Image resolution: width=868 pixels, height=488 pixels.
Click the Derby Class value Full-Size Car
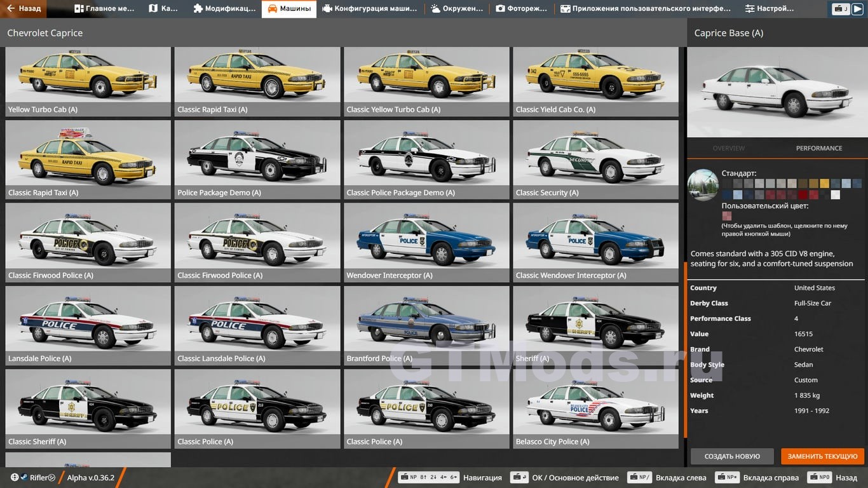813,303
